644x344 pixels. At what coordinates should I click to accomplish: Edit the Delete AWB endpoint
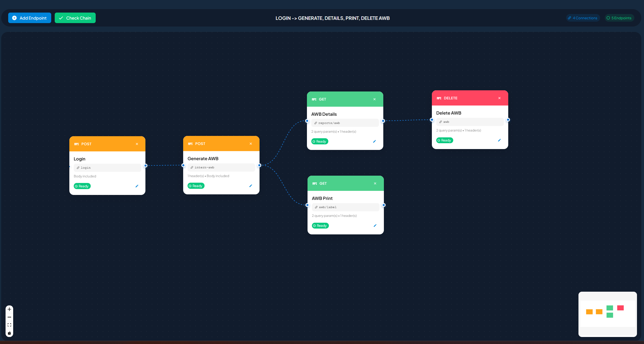[x=499, y=140]
